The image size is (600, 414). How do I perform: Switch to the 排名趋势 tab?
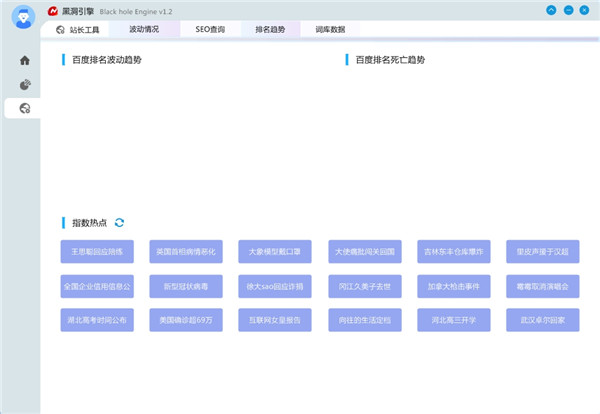[x=270, y=29]
